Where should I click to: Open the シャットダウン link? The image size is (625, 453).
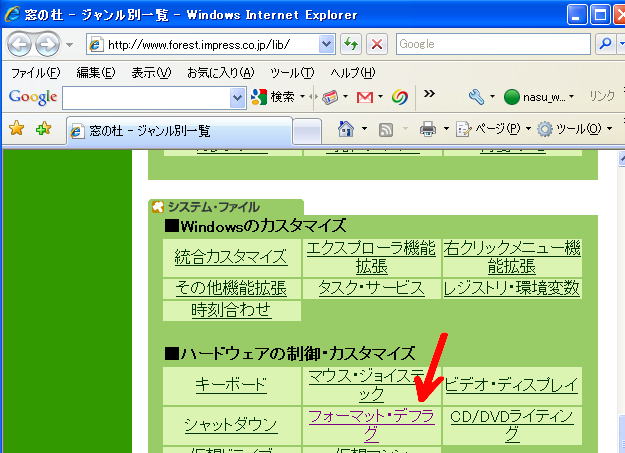click(x=231, y=425)
